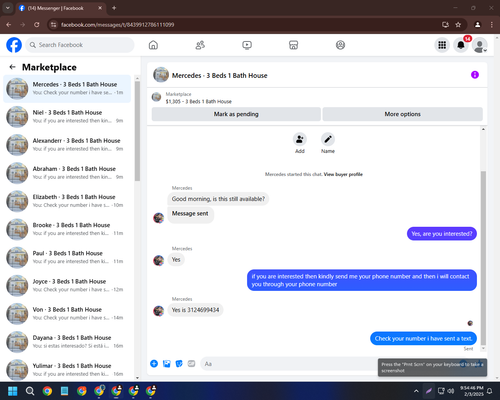The width and height of the screenshot is (500, 400).
Task: Click the chat messages scrollbar
Action: coord(483,258)
